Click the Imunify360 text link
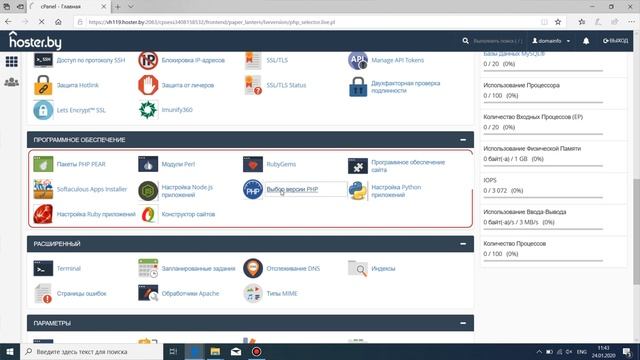640x360 pixels. coord(177,110)
